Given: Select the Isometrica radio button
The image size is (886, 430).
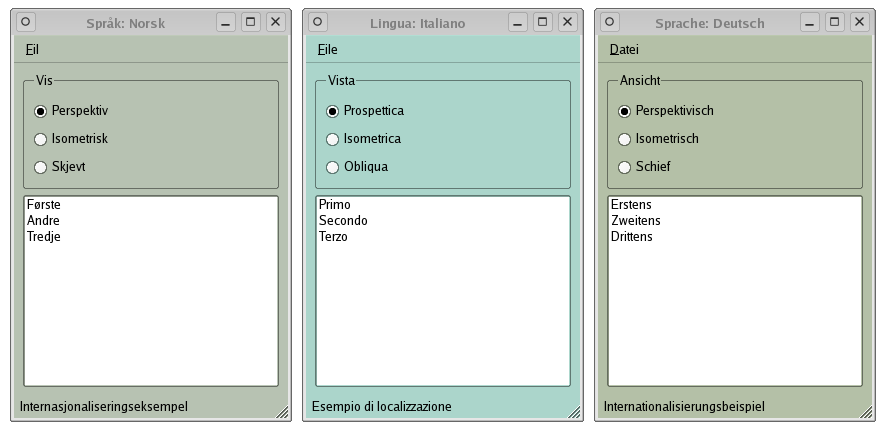Looking at the screenshot, I should (333, 139).
